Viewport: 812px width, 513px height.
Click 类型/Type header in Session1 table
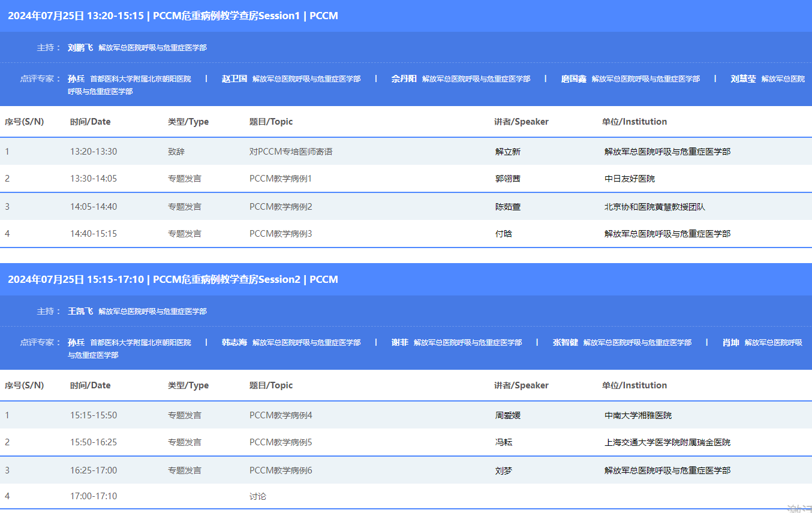pyautogui.click(x=188, y=122)
